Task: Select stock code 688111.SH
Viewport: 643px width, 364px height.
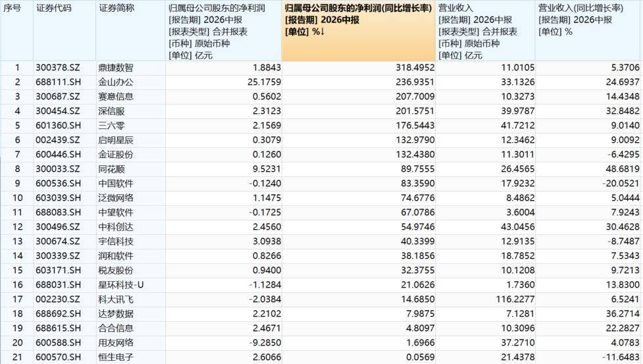Action: (58, 82)
